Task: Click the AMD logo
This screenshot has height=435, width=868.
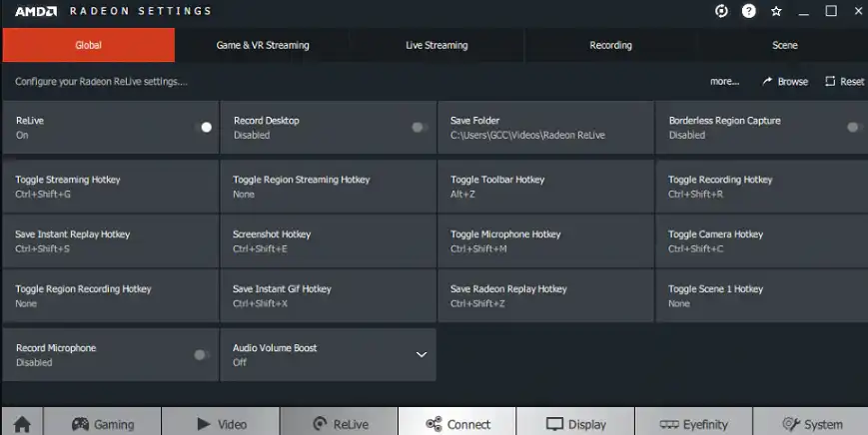Action: tap(36, 11)
